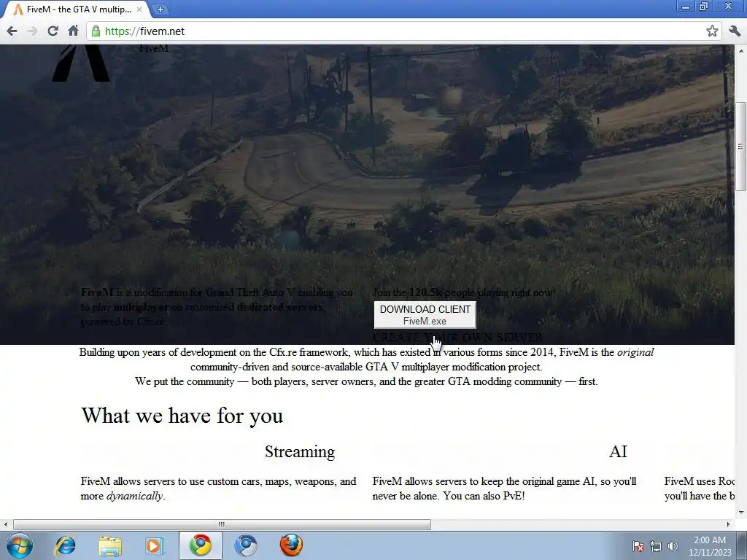Launch Chromium from the taskbar
This screenshot has height=560, width=747.
click(x=246, y=545)
